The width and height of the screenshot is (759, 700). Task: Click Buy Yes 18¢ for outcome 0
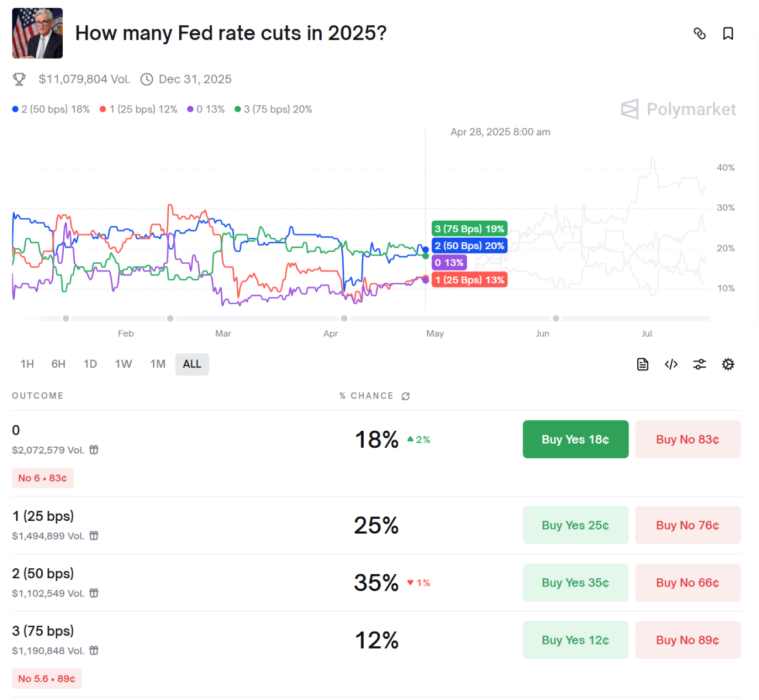click(575, 440)
